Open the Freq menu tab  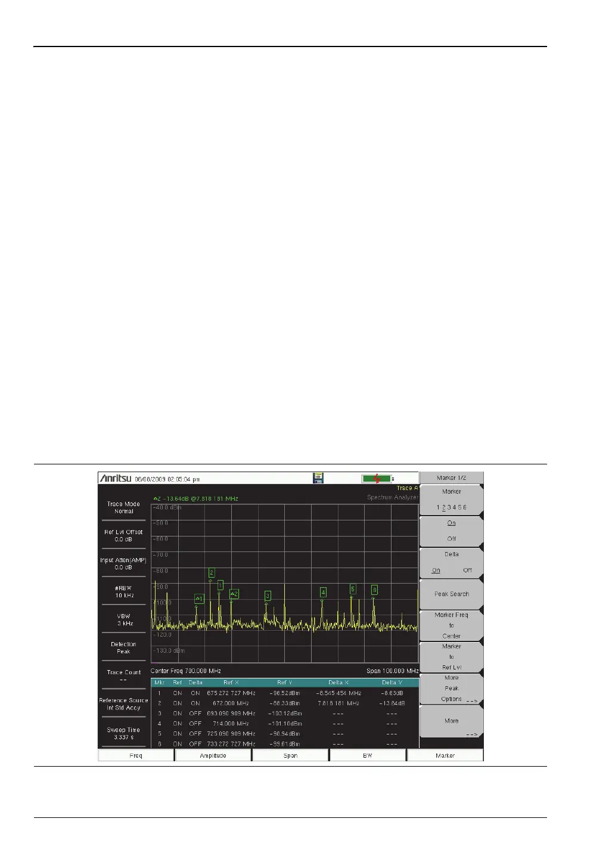[136, 755]
